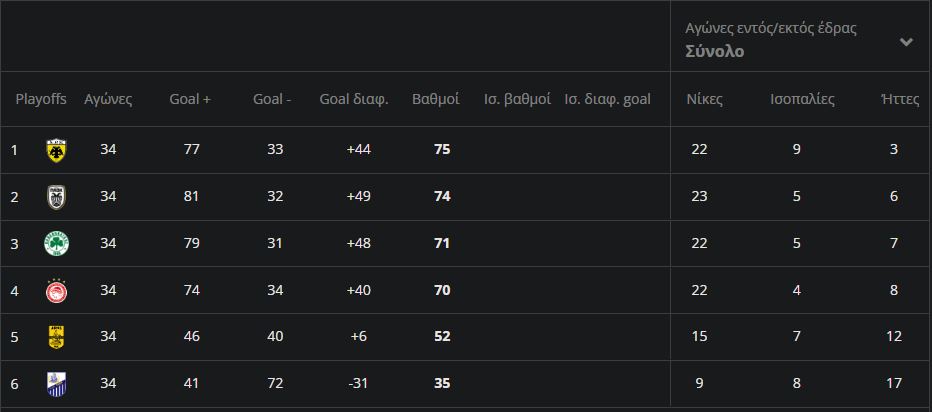Viewport: 932px width, 412px height.
Task: Open the Σύνολο matches filter dropdown
Action: pos(714,52)
